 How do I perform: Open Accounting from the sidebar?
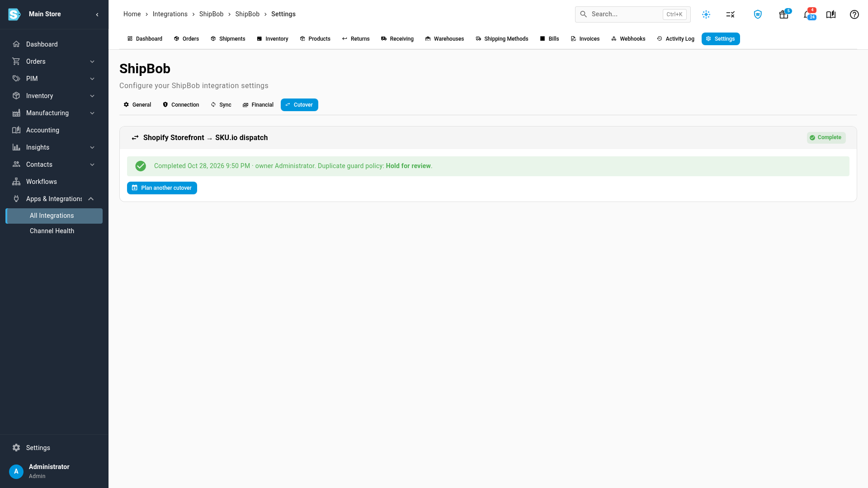(x=54, y=130)
